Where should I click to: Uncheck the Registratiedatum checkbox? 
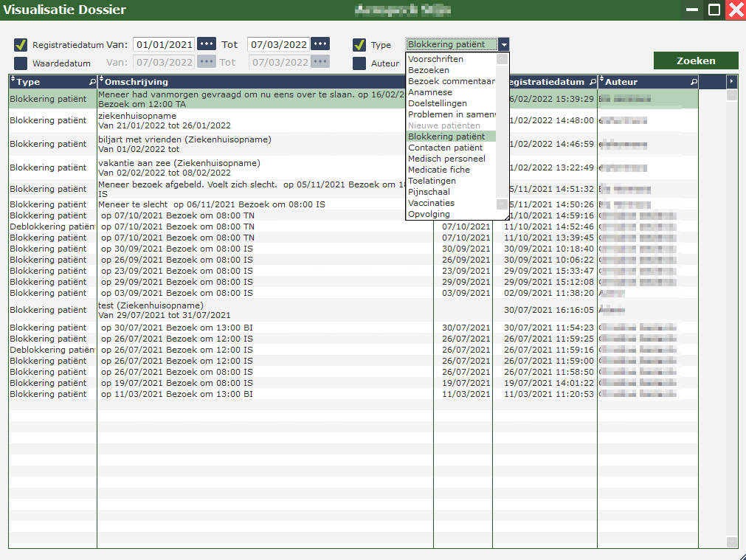click(21, 45)
